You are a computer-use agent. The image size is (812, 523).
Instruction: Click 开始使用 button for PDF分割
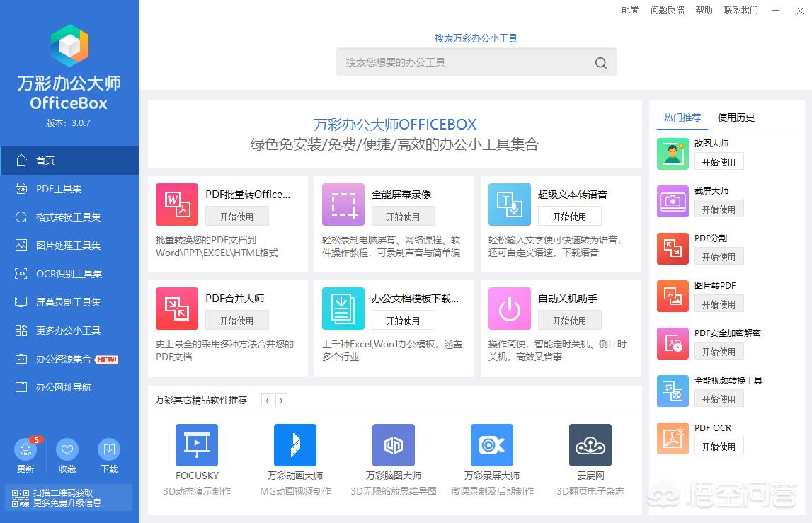tap(719, 257)
